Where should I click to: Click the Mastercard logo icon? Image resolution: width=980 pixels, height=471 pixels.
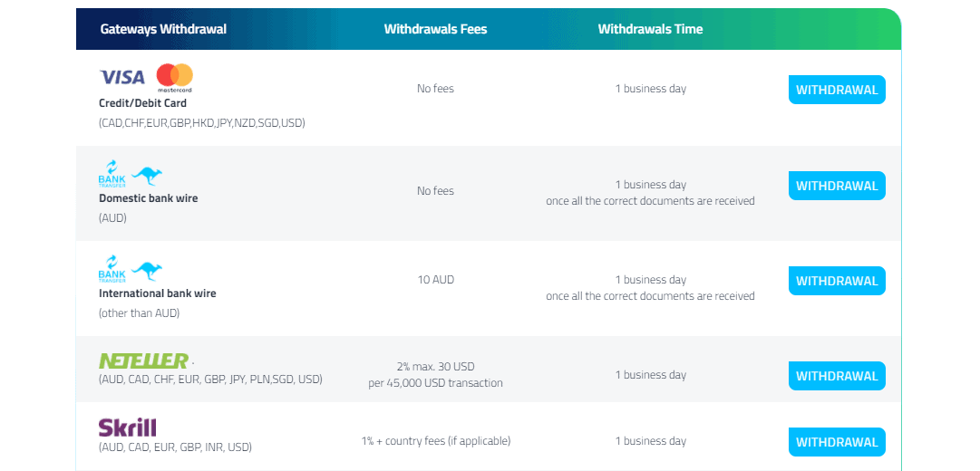[x=175, y=78]
